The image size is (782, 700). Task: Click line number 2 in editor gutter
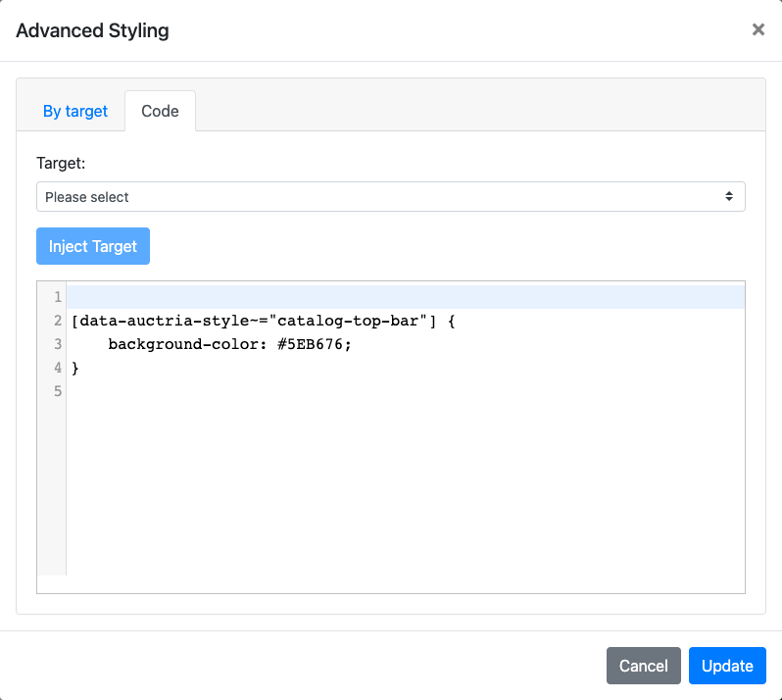58,321
